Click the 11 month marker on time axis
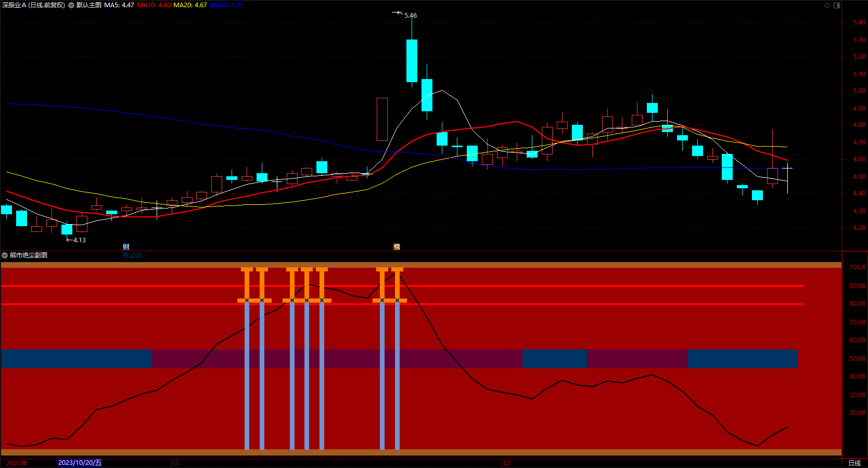868x468 pixels. (175, 463)
